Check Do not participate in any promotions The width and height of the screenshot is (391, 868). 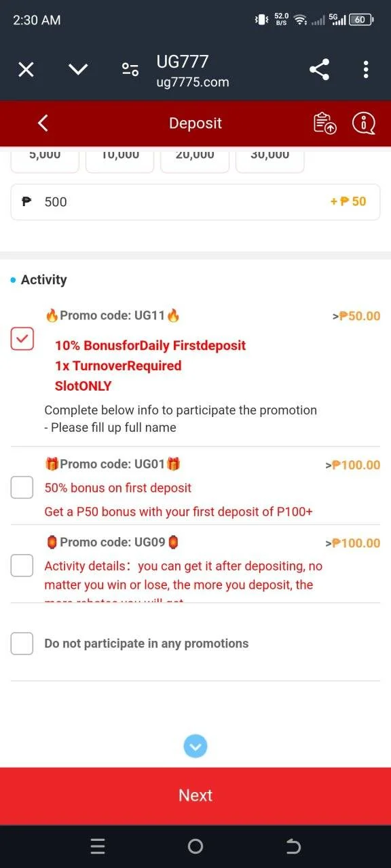click(22, 643)
